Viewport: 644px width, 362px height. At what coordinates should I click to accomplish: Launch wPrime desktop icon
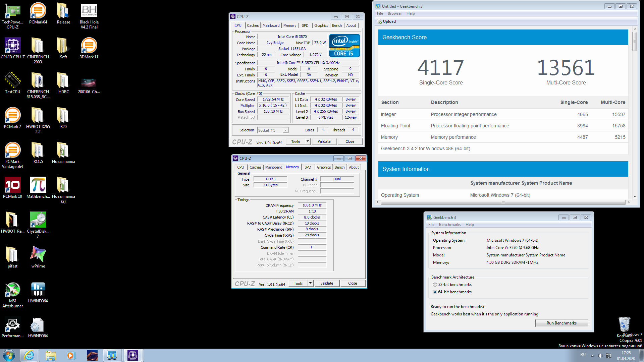tap(38, 257)
